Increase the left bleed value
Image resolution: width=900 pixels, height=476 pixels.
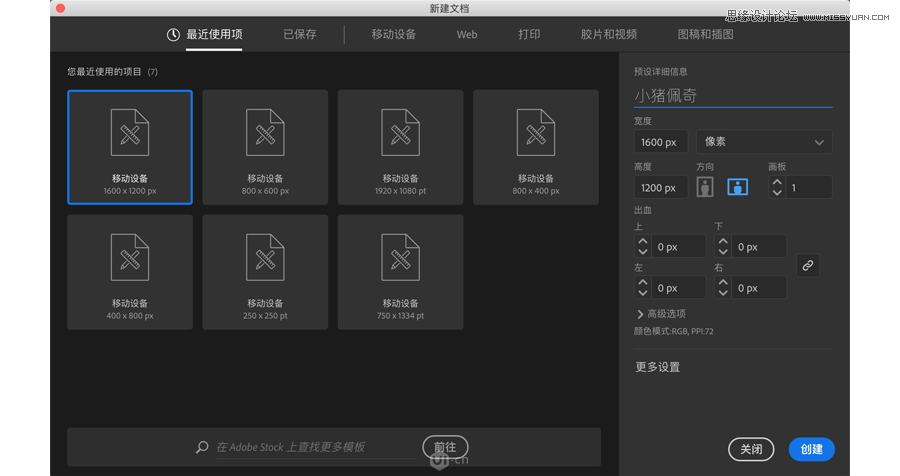click(643, 282)
